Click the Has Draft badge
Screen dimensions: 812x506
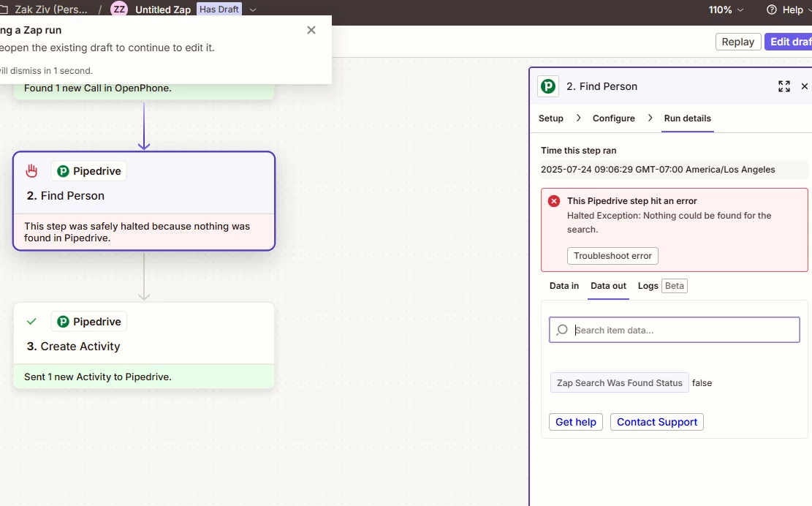(219, 10)
